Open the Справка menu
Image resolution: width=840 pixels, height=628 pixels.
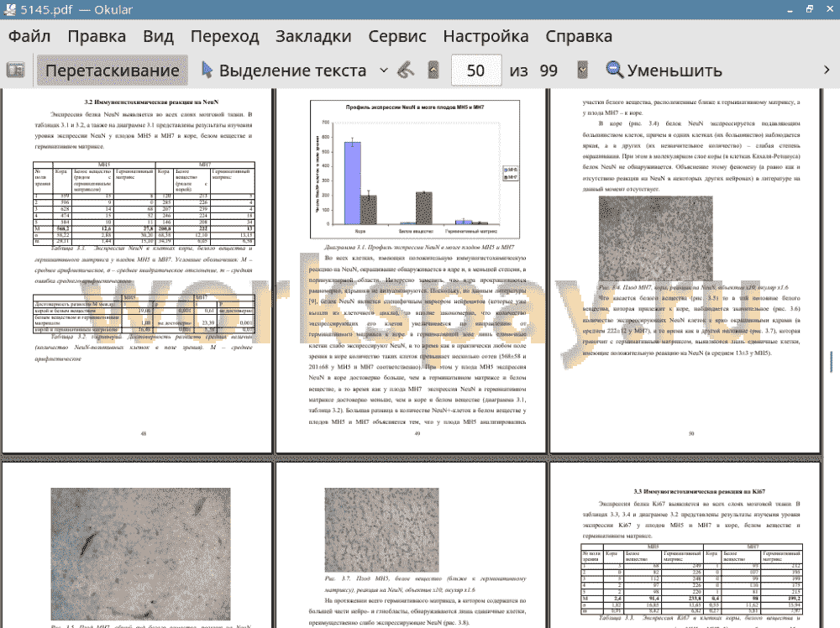point(579,36)
